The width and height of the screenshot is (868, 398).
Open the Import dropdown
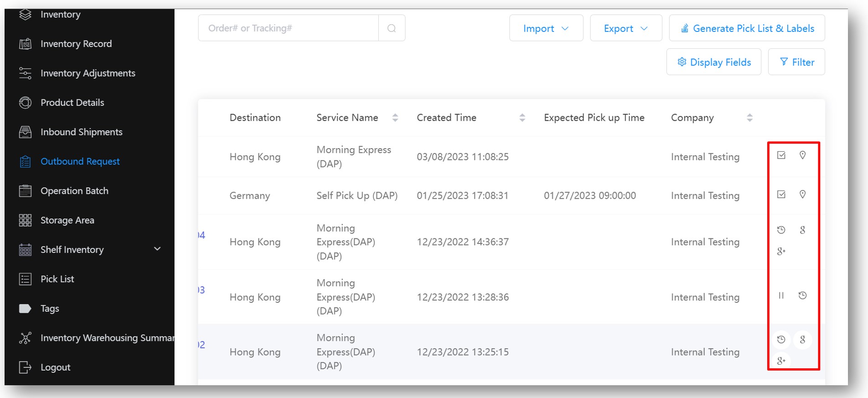[546, 28]
